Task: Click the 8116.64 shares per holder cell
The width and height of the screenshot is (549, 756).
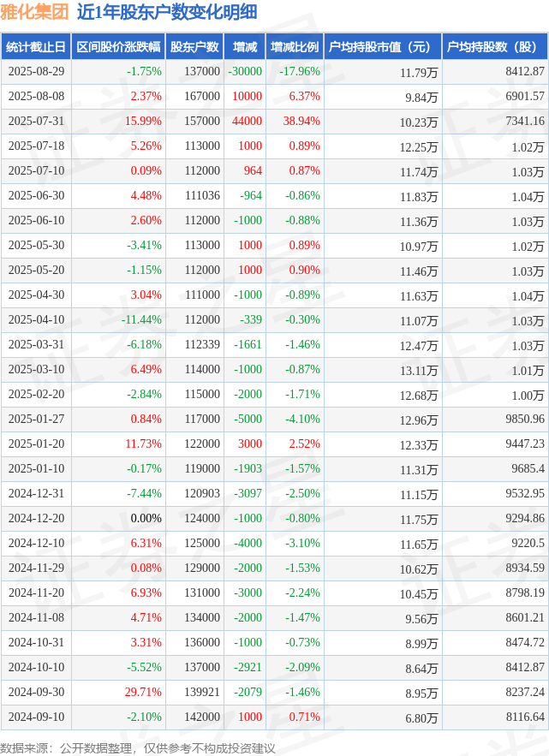Action: tap(495, 717)
